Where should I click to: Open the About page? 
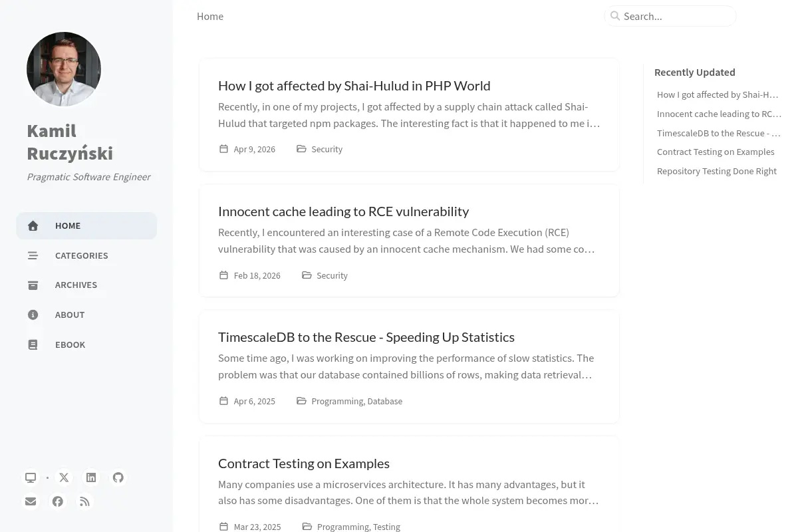click(x=86, y=315)
